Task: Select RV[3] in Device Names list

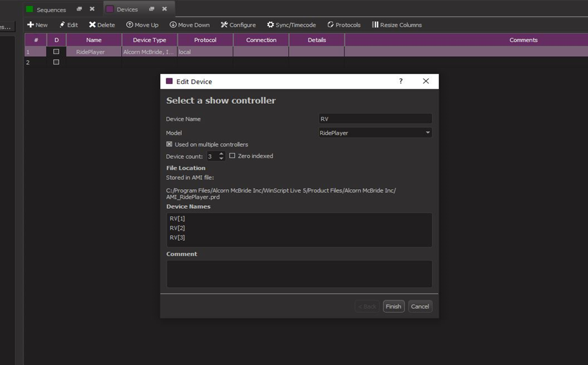Action: 177,237
